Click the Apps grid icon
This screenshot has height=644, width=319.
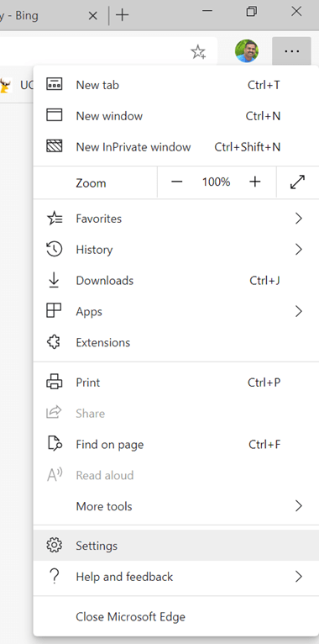[x=54, y=311]
